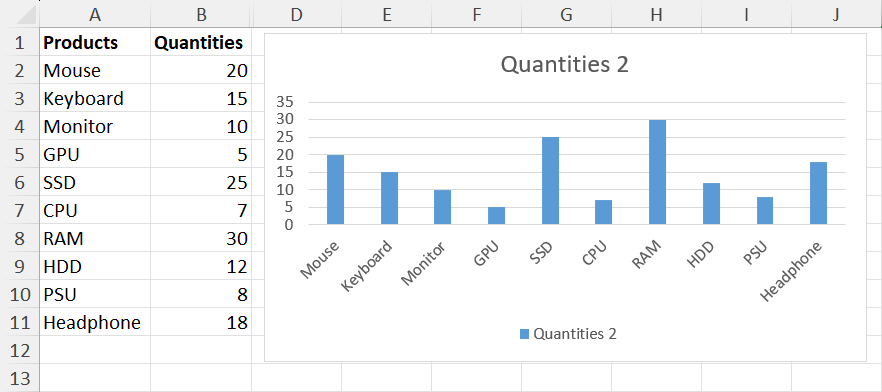Click the 35 value axis label
This screenshot has height=392, width=882.
pyautogui.click(x=284, y=102)
